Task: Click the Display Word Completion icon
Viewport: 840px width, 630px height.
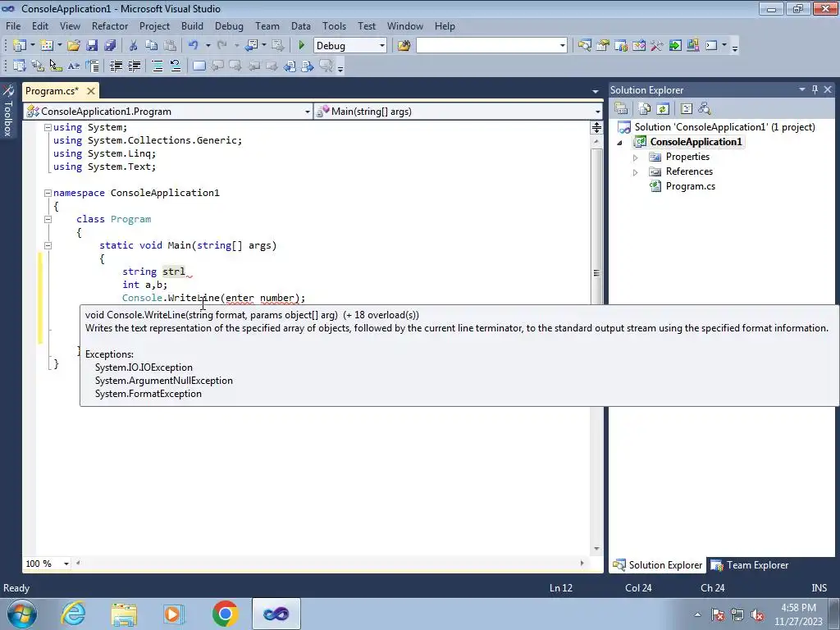Action: click(x=73, y=66)
